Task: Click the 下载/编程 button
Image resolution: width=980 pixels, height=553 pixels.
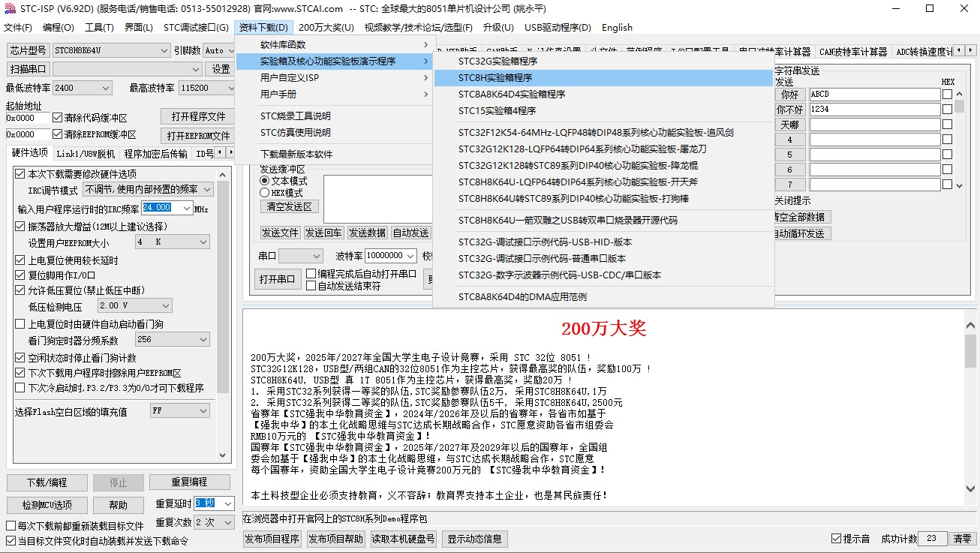Action: [47, 482]
